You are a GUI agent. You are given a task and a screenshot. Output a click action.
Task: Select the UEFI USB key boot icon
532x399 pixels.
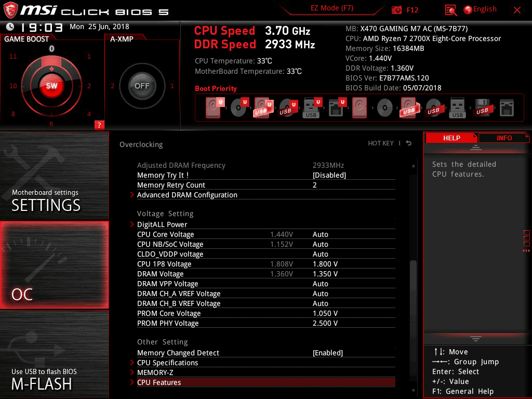312,108
